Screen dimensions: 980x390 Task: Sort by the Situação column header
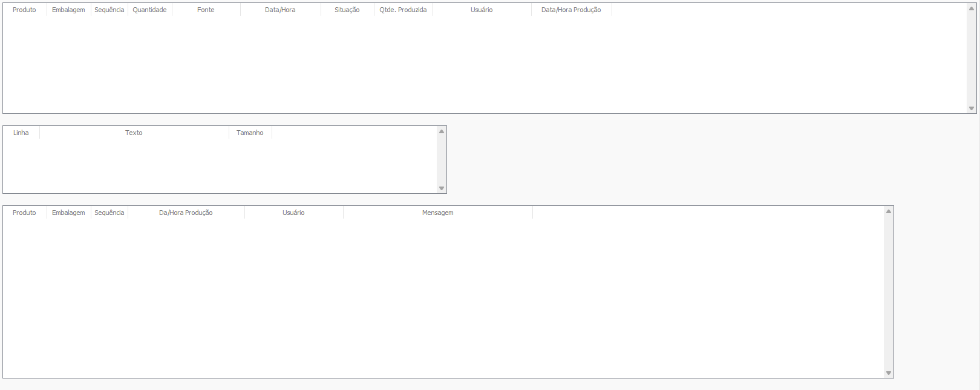[347, 10]
